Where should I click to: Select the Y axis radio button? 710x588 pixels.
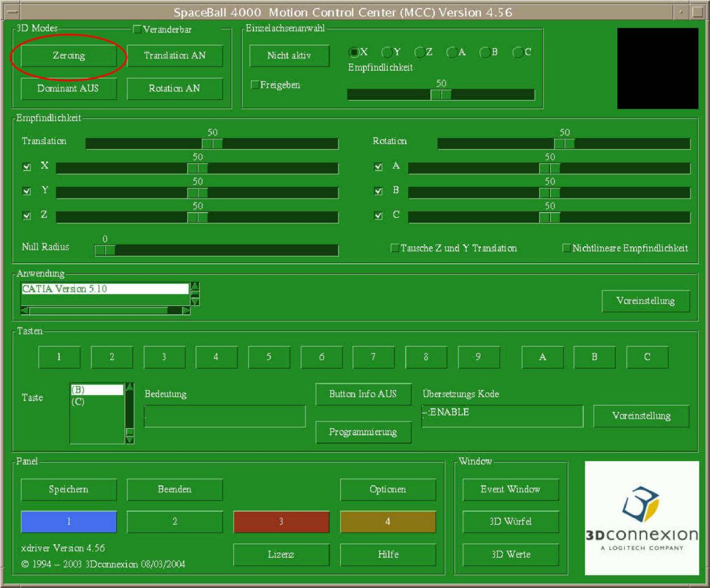[387, 52]
